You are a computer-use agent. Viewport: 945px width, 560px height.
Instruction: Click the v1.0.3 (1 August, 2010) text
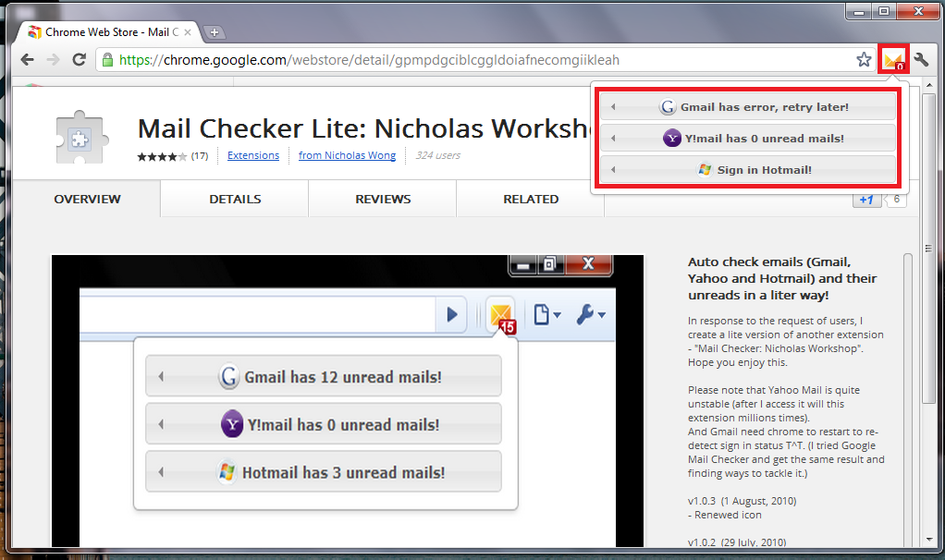[x=742, y=501]
